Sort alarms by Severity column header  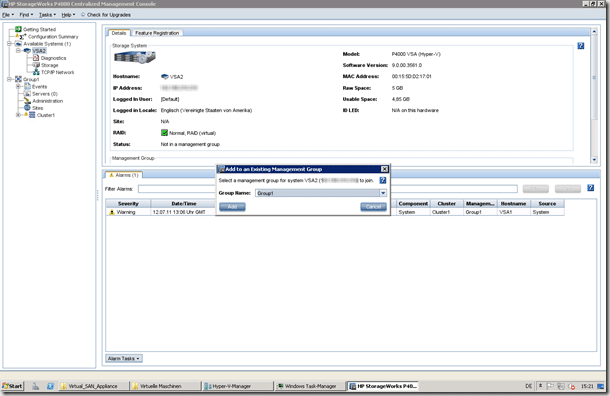point(128,203)
